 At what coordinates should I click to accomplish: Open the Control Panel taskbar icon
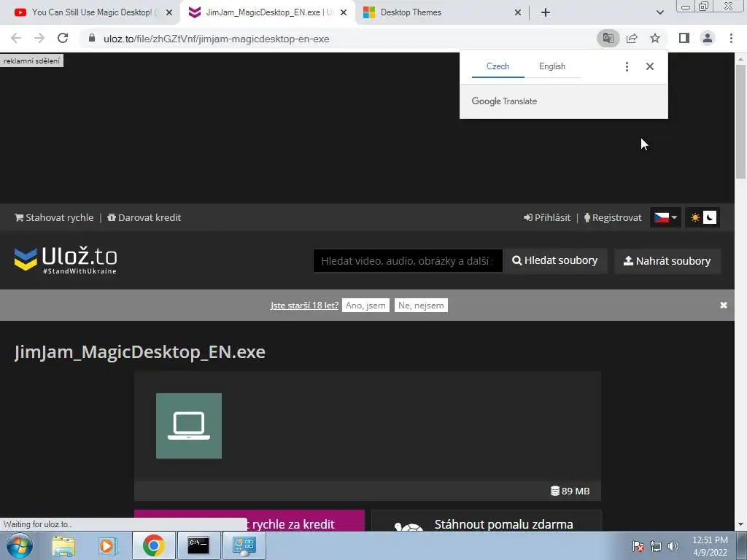pos(244,545)
